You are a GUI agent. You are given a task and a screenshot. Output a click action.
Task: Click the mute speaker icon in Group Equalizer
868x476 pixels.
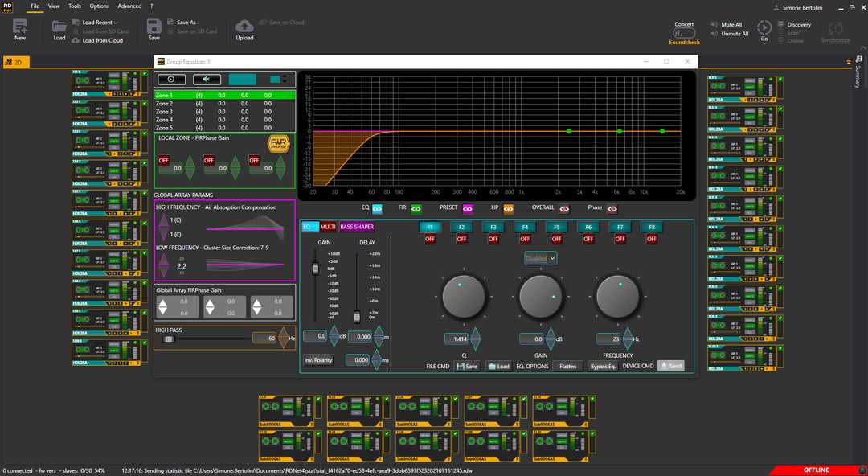click(x=207, y=79)
